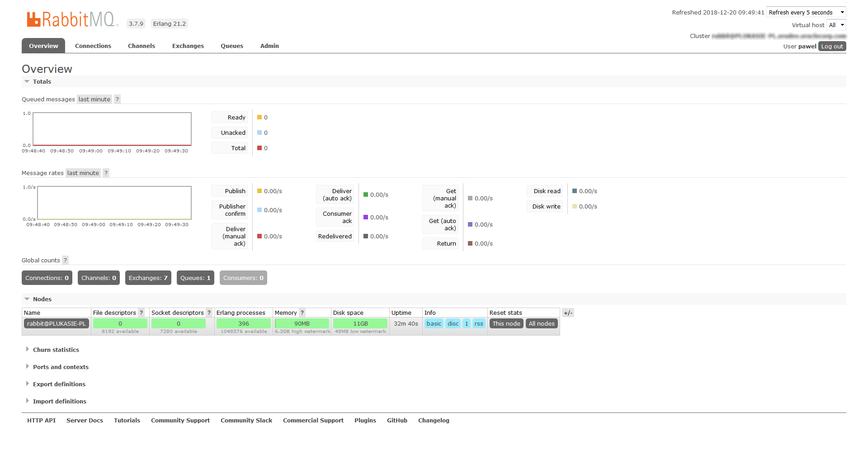
Task: Click the Erlang processes 396 bar
Action: tap(244, 323)
